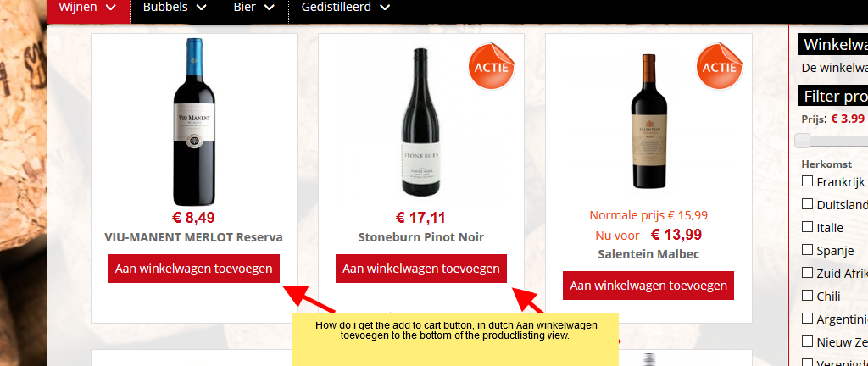Enable the Chili origin checkbox
The image size is (868, 366).
point(808,297)
